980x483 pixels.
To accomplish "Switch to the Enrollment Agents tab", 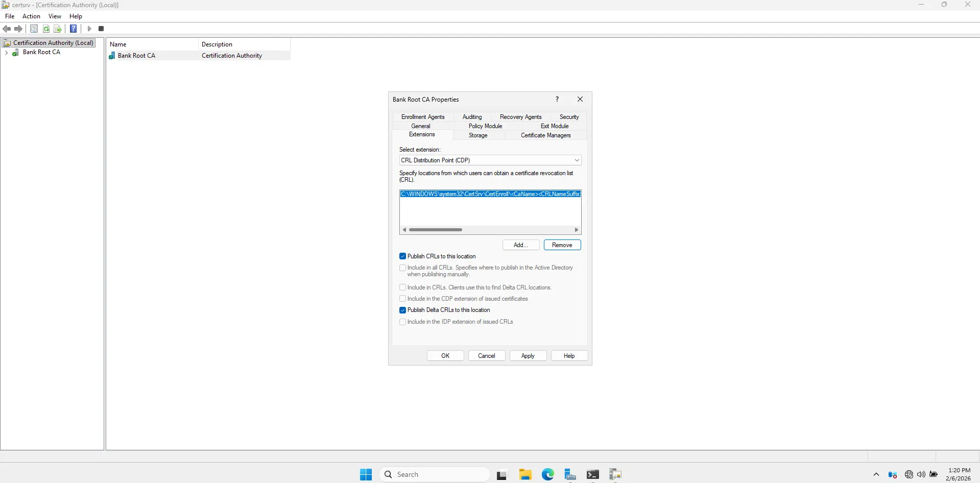I will [x=423, y=117].
